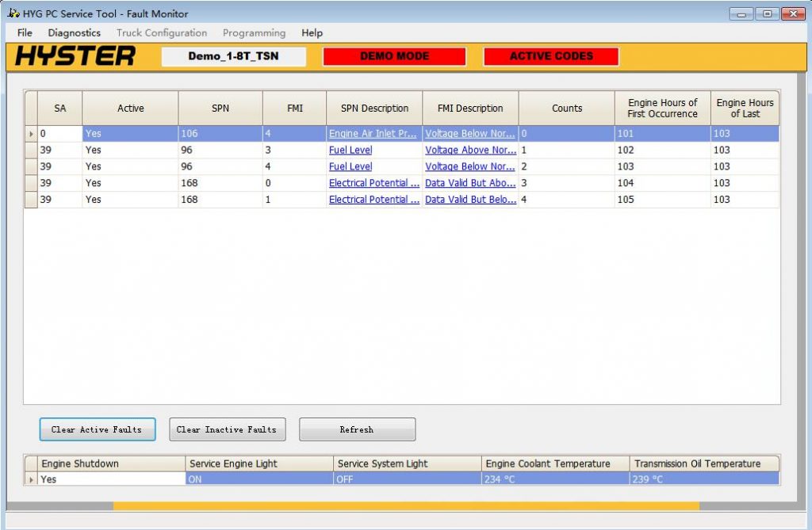Click Engine Coolant Temperature value 234 °C
The image size is (812, 530).
point(556,479)
